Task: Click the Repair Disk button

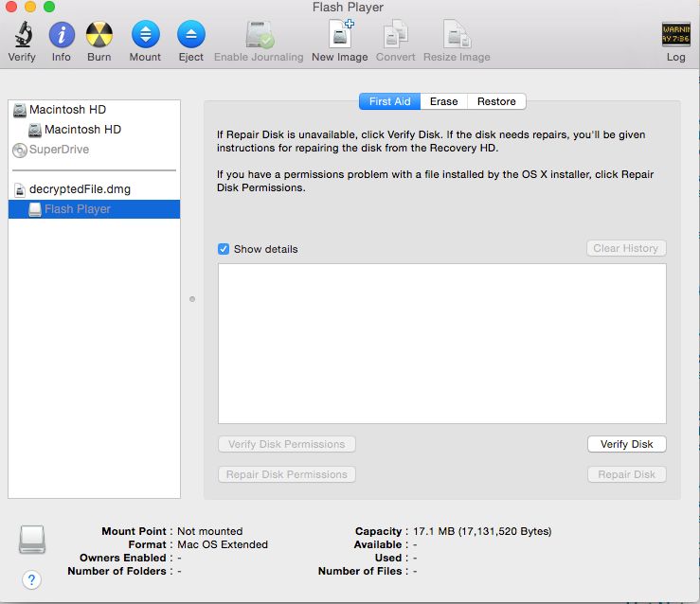Action: click(627, 474)
